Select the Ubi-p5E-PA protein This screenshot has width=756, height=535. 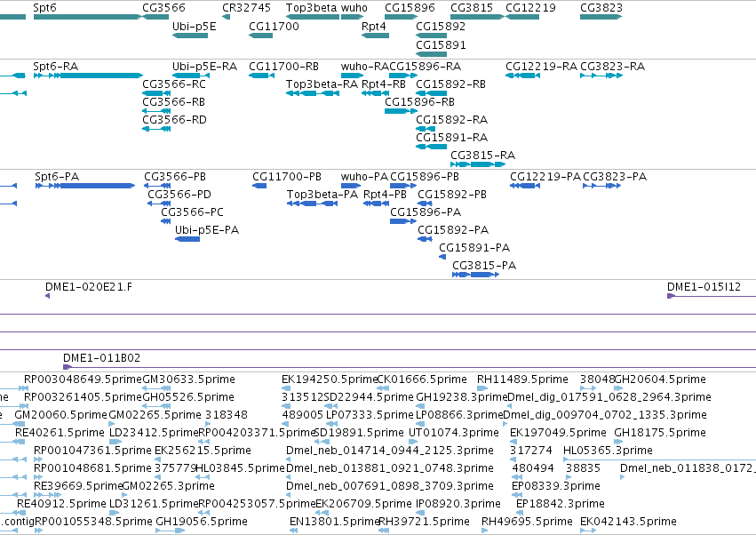pos(187,239)
